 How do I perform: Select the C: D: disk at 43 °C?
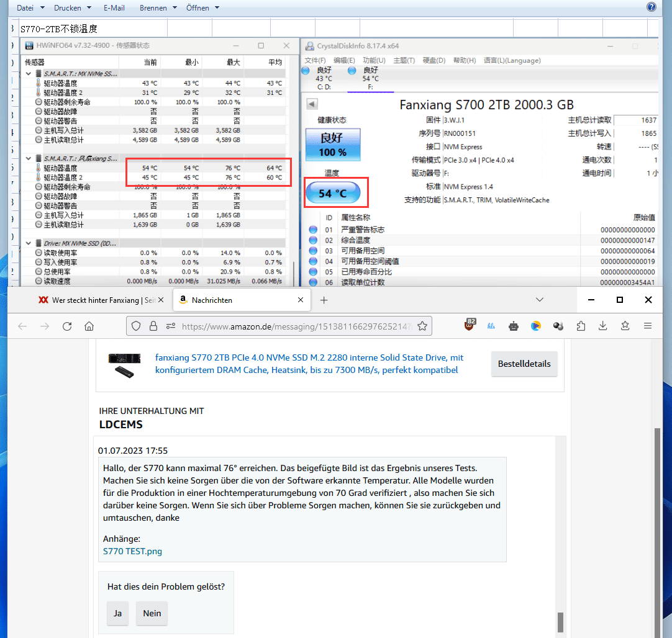[324, 78]
